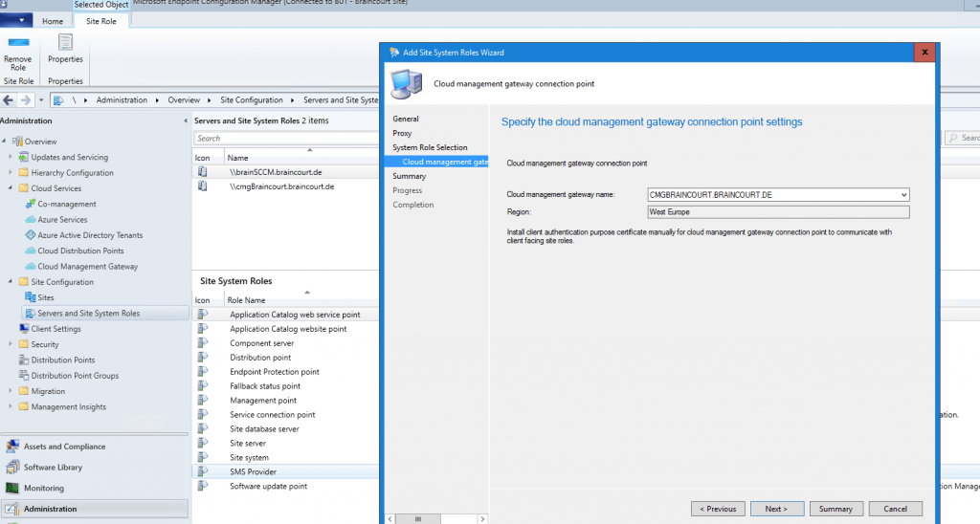This screenshot has width=980, height=524.
Task: Expand the Management Insights node
Action: [10, 406]
